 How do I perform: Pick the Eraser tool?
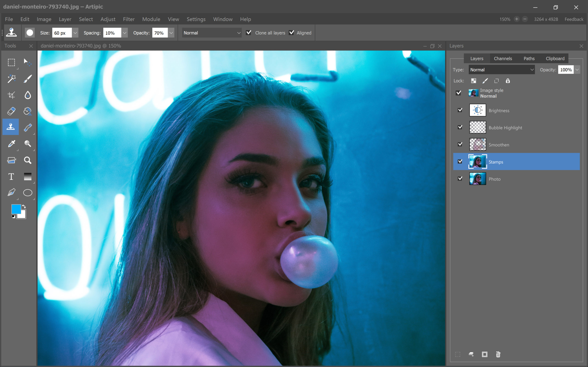click(x=11, y=111)
